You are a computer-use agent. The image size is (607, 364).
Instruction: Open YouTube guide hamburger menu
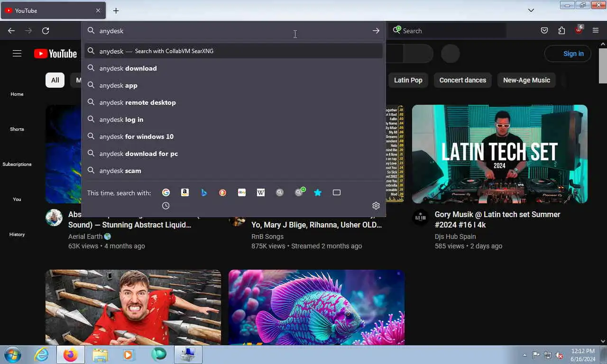pos(17,54)
